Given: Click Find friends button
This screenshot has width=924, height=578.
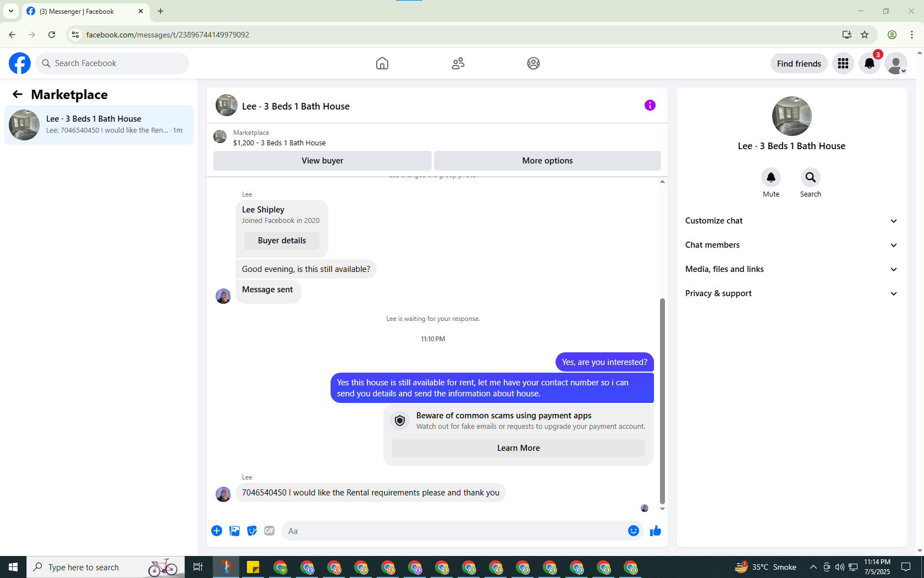Looking at the screenshot, I should pos(799,63).
